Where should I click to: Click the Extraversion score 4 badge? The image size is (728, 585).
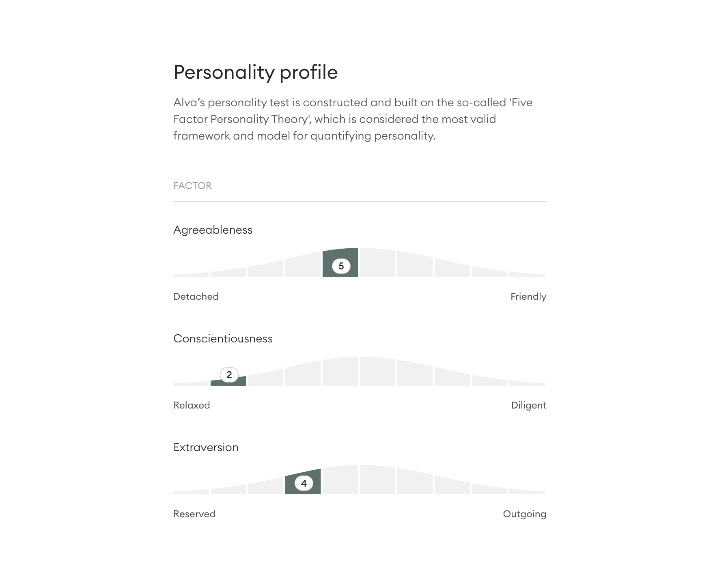click(304, 484)
